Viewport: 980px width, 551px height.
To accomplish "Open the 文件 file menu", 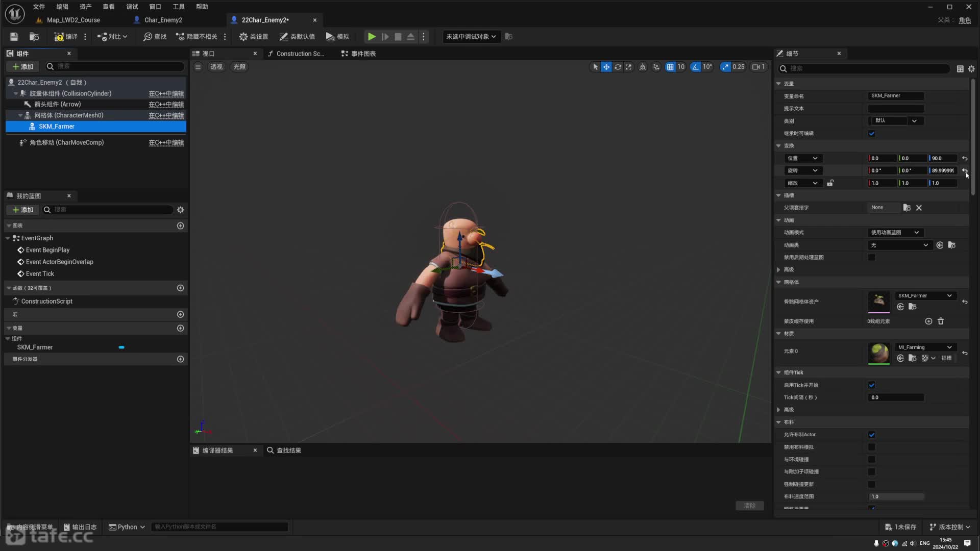I will pos(39,7).
